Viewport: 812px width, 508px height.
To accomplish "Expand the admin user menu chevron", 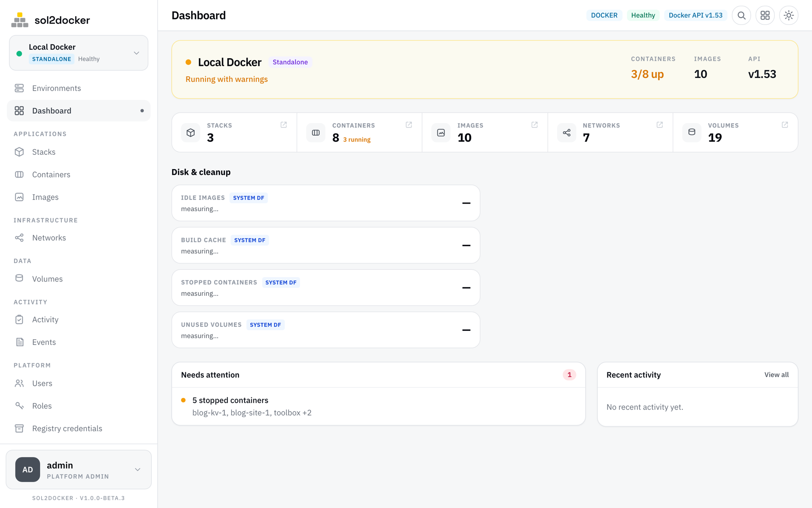I will [x=138, y=469].
